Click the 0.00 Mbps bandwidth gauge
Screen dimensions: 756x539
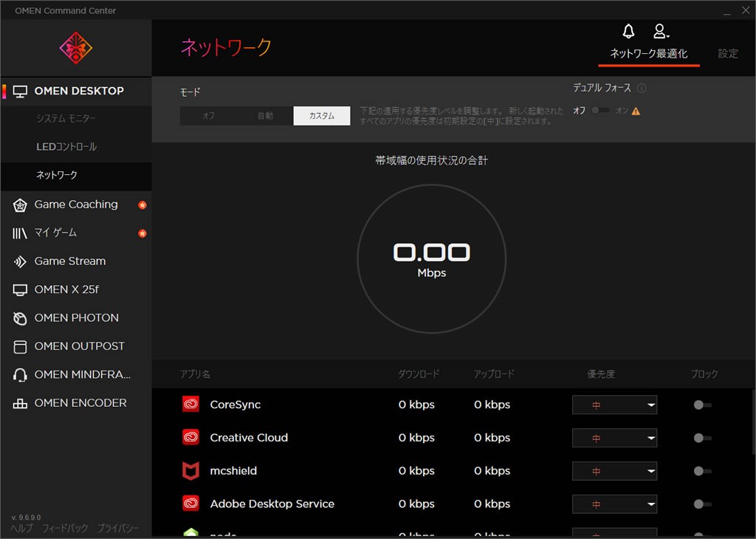431,259
